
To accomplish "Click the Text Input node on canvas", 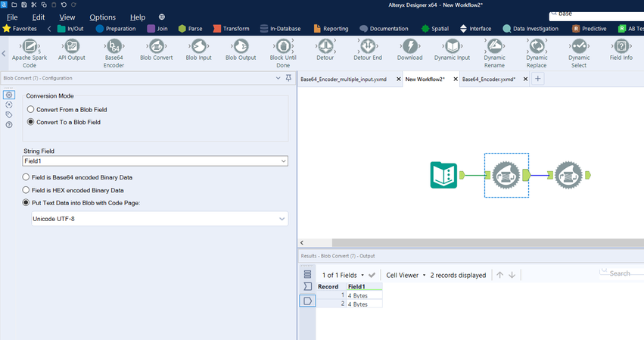I will coord(443,175).
